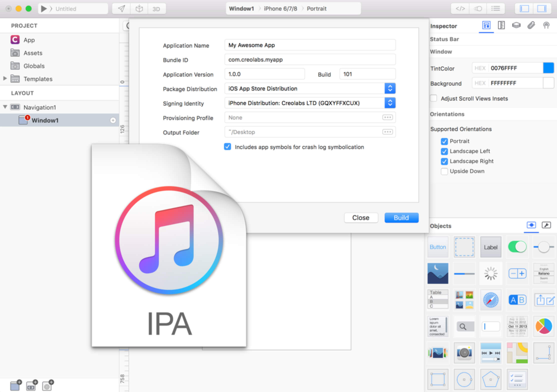Select the AB segmented control object
The width and height of the screenshot is (557, 392).
517,299
